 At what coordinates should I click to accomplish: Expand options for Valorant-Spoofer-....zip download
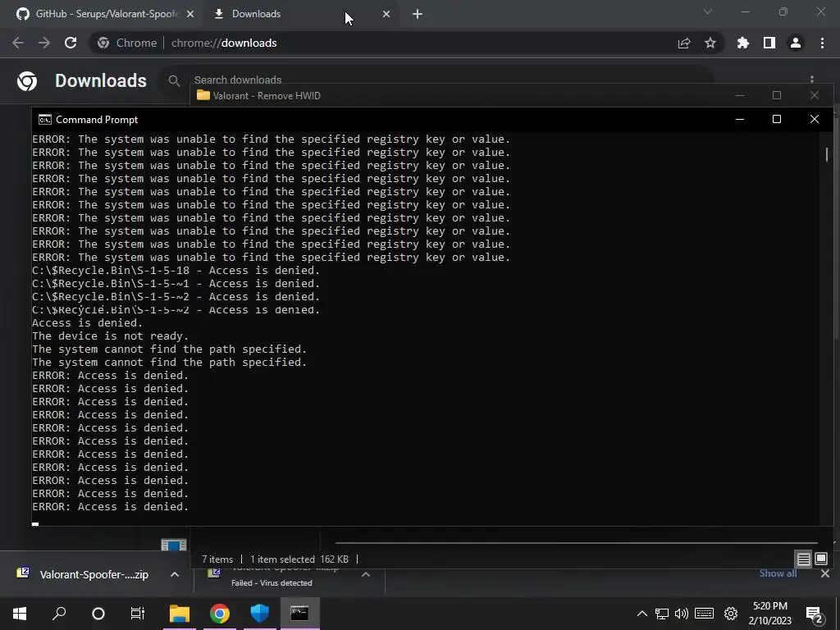[x=175, y=574]
